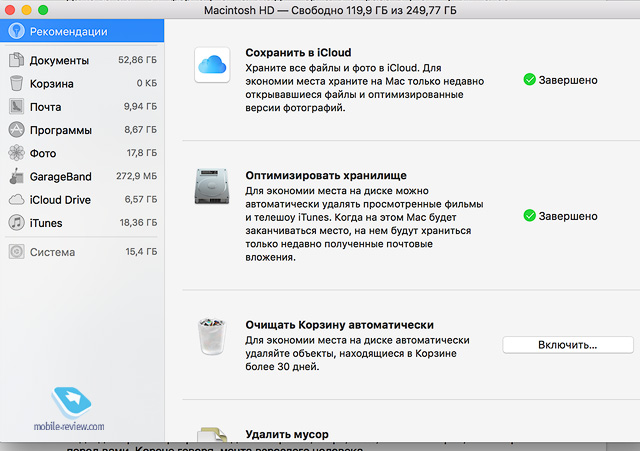Click the GarageBand guitar icon
The image size is (640, 451).
(x=16, y=176)
